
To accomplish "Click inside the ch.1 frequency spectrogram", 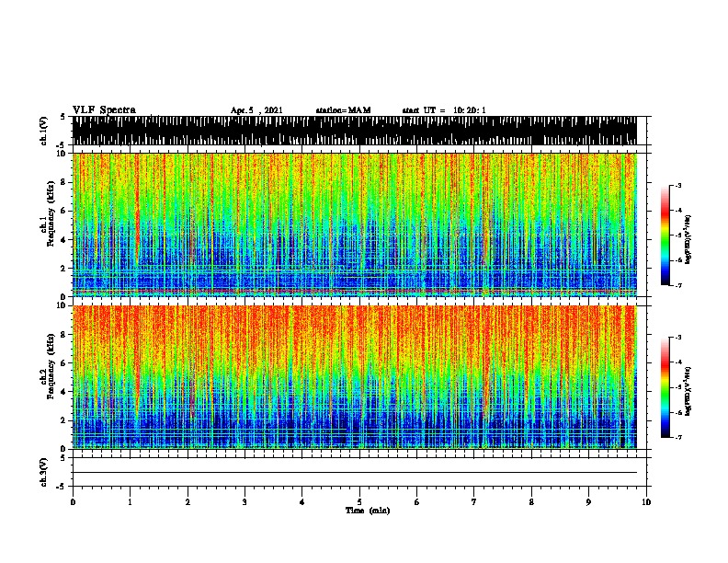I will [355, 224].
